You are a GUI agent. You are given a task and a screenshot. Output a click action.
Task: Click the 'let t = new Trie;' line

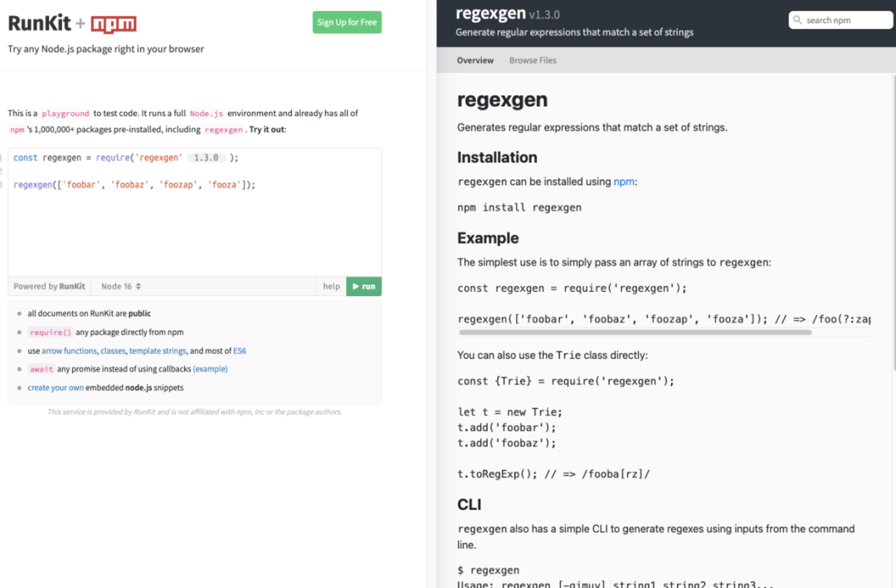(x=509, y=412)
